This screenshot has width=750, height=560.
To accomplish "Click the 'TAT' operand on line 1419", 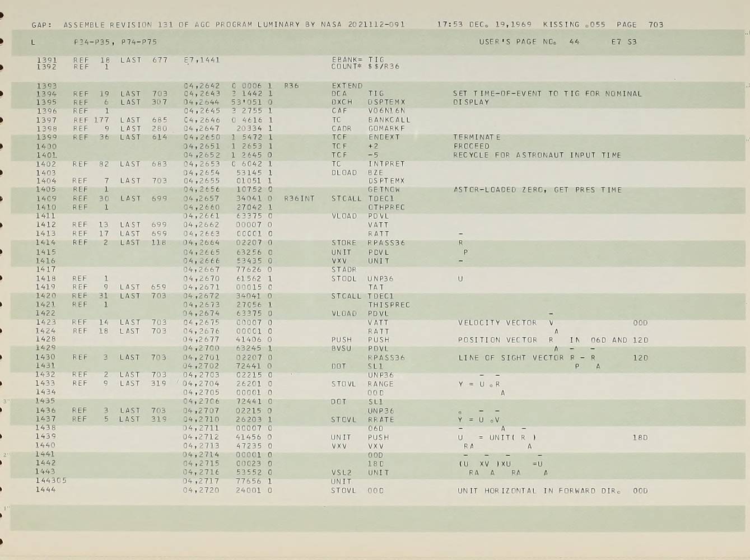I will click(375, 287).
